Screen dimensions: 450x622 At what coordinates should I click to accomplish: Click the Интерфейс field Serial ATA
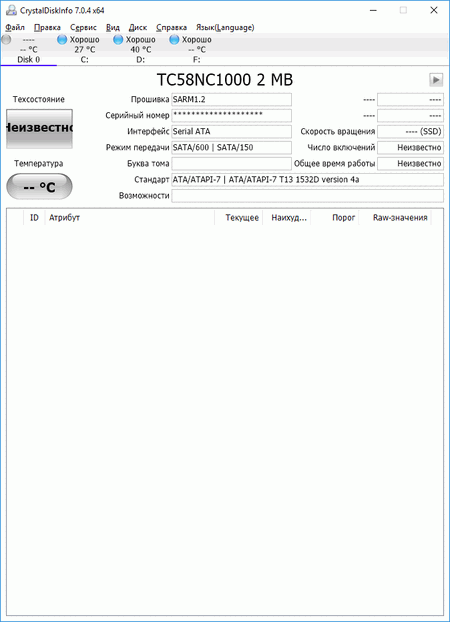point(231,131)
